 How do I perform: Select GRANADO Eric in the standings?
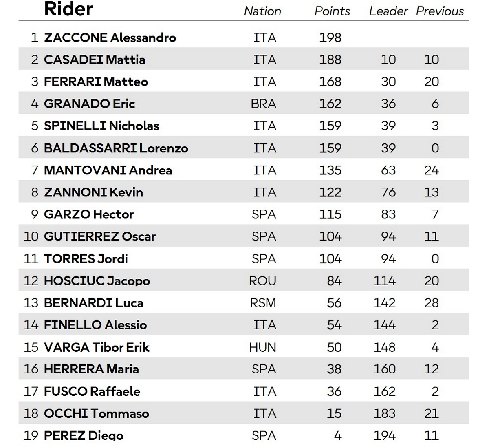pos(89,104)
